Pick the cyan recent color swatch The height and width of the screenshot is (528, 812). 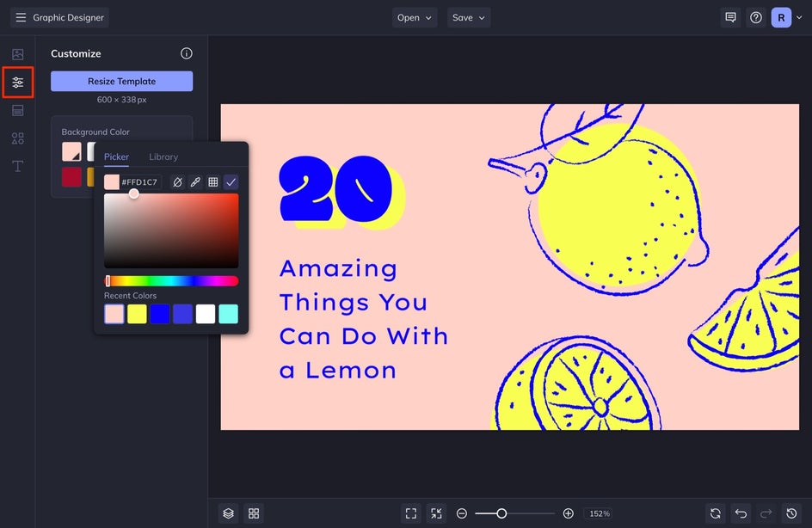click(x=229, y=314)
